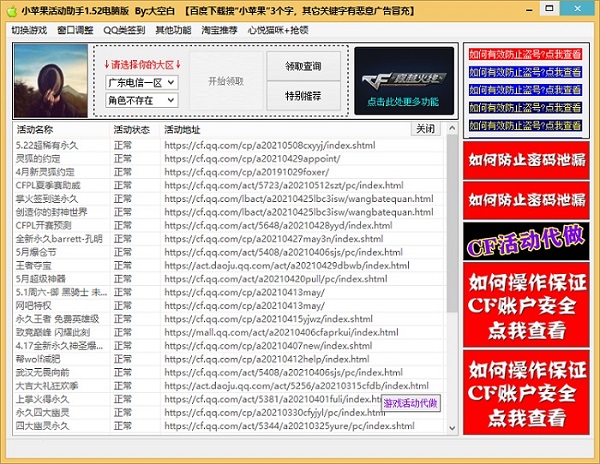Click the list scrollbar up arrow
600x464 pixels.
tap(452, 128)
